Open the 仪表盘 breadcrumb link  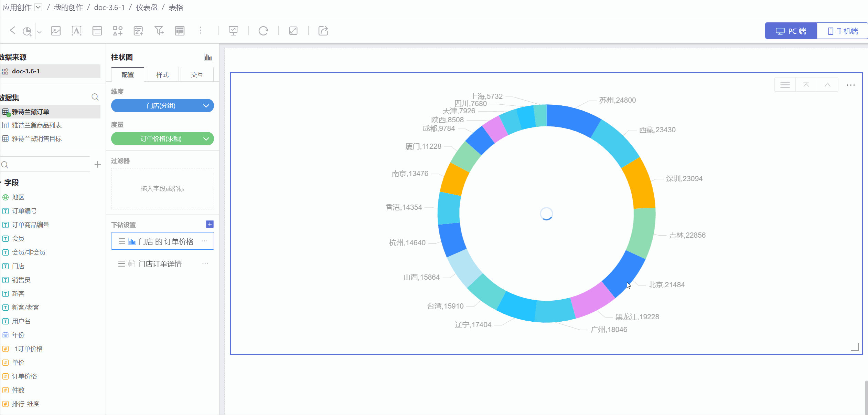[x=147, y=7]
